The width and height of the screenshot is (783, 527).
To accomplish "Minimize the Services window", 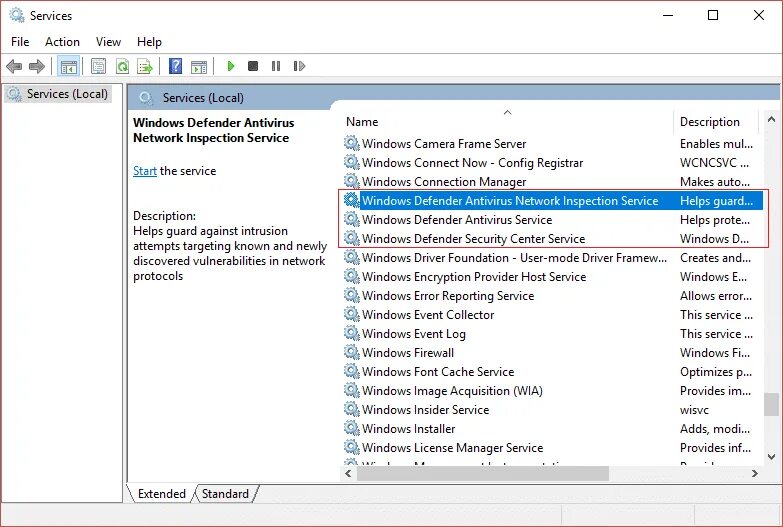I will pos(668,15).
